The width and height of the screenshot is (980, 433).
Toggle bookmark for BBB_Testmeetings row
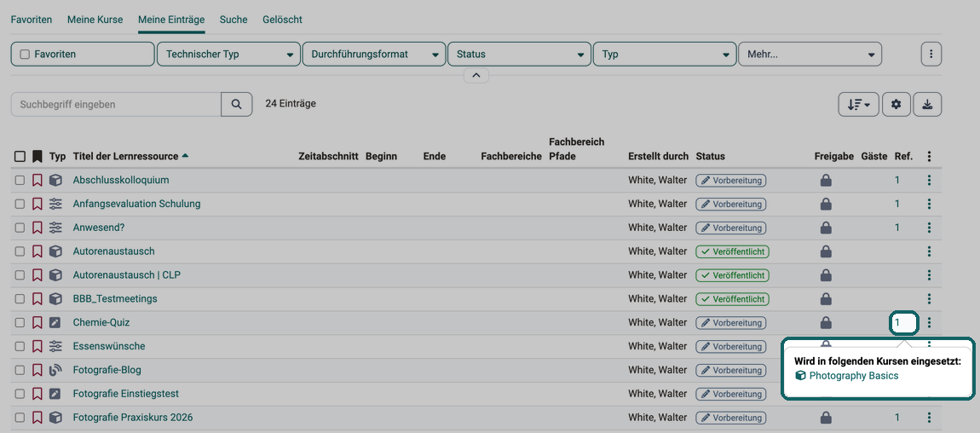pos(37,299)
